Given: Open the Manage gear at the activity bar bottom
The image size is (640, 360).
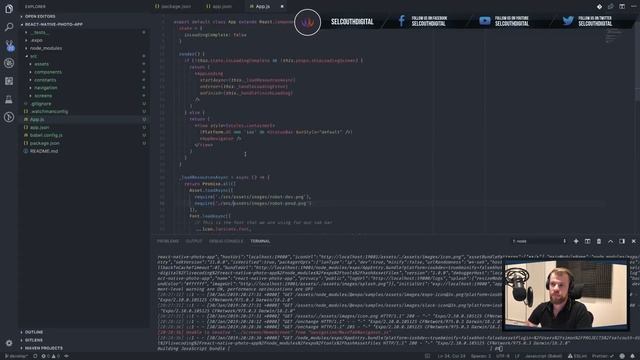Looking at the screenshot, I should [9, 343].
